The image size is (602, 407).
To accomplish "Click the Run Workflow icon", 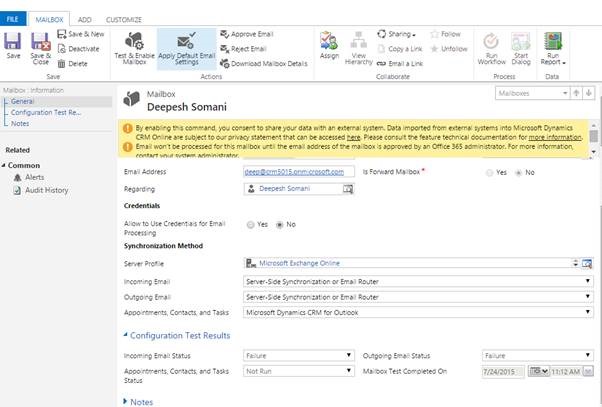I will click(x=491, y=46).
